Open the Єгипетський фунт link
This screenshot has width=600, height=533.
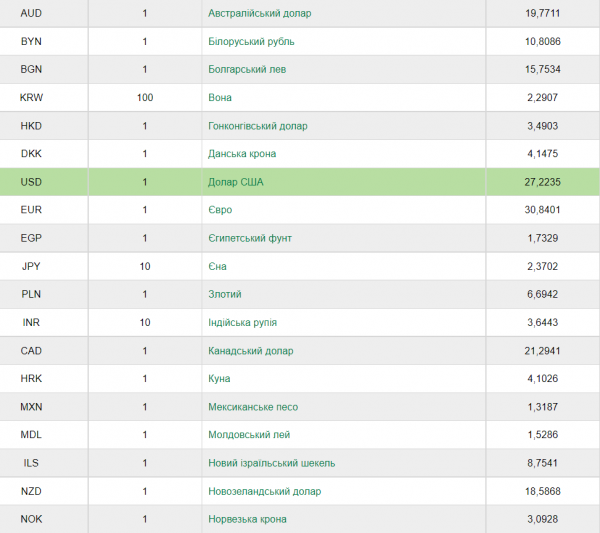point(250,238)
